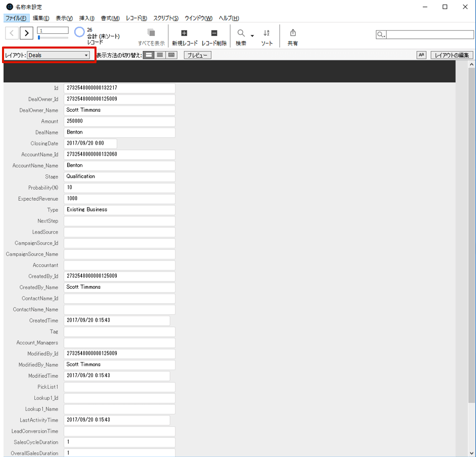This screenshot has width=476, height=457.
Task: Click the Find (検索) magnifier icon
Action: click(241, 33)
